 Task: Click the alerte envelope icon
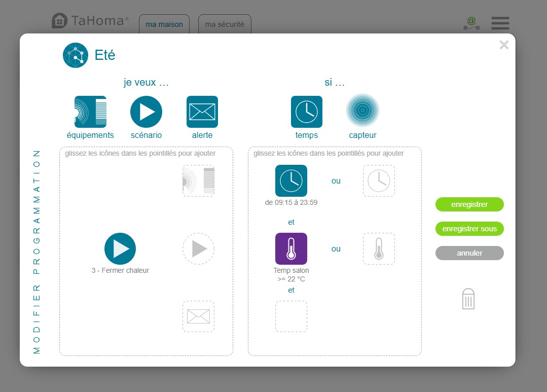pos(202,112)
